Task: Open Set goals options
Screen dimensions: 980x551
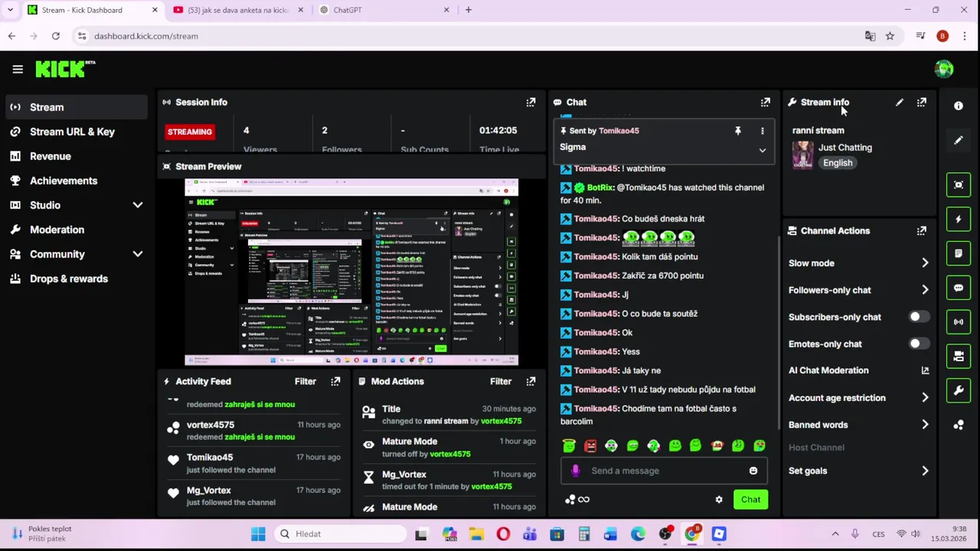Action: pos(859,471)
